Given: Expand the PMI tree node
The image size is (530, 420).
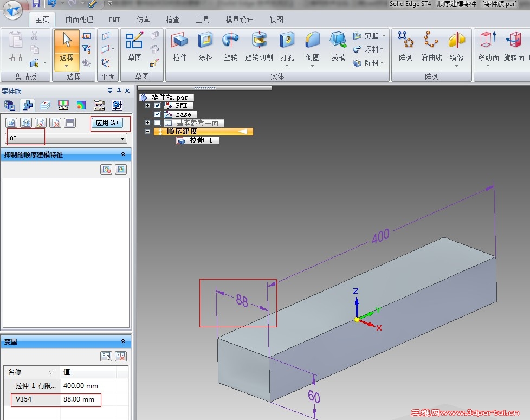Looking at the screenshot, I should pos(148,106).
